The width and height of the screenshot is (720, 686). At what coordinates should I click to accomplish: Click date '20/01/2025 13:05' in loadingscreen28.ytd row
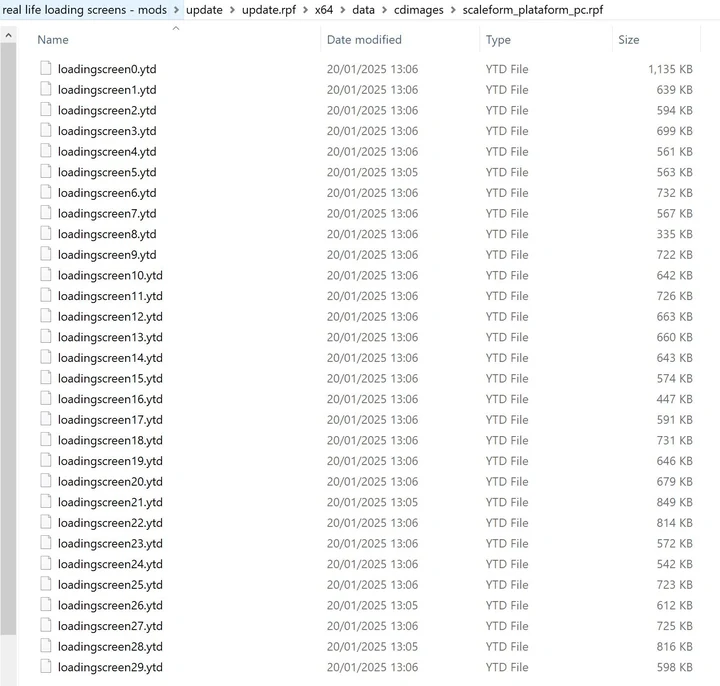372,647
